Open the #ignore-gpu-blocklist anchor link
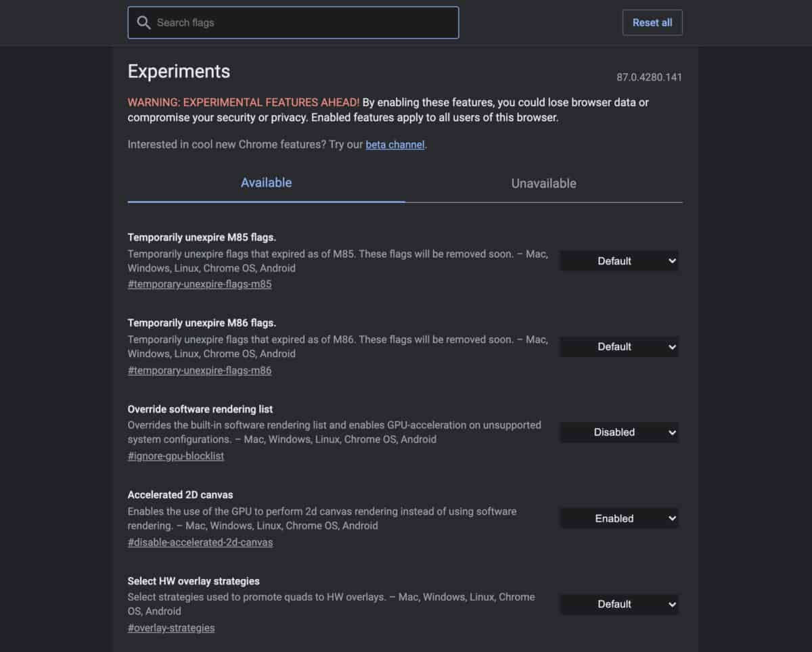The image size is (812, 652). pos(176,457)
